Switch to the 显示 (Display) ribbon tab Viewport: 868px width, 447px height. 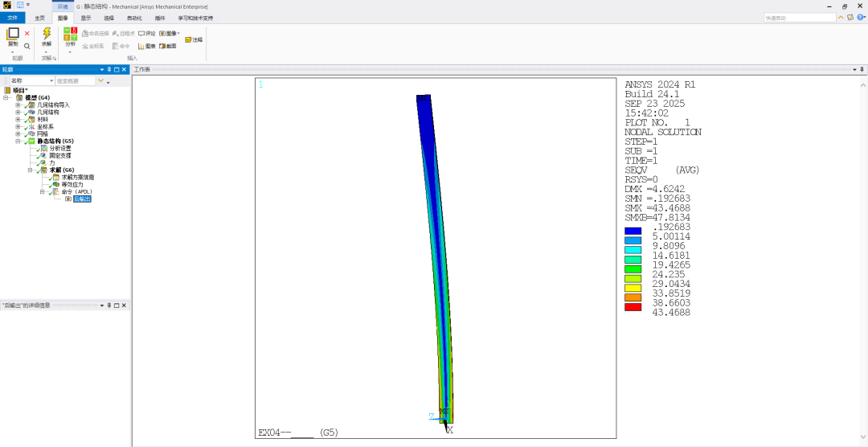coord(86,17)
